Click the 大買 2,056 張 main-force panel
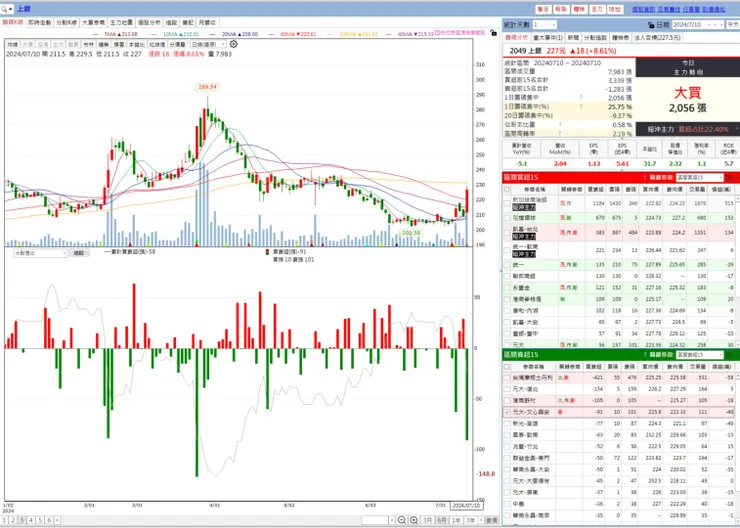The height and width of the screenshot is (528, 740). point(688,99)
